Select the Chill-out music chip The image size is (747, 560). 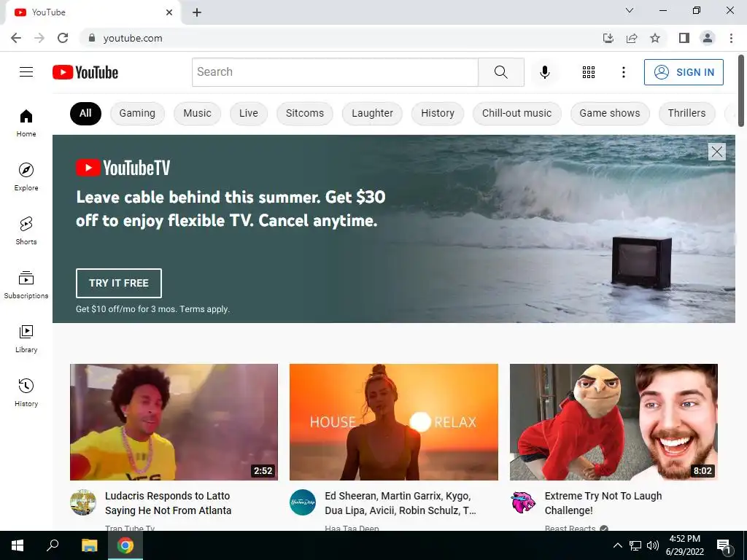click(x=517, y=113)
